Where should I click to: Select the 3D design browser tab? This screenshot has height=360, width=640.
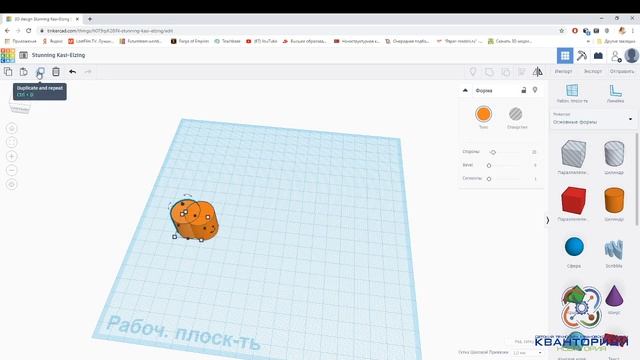click(42, 19)
